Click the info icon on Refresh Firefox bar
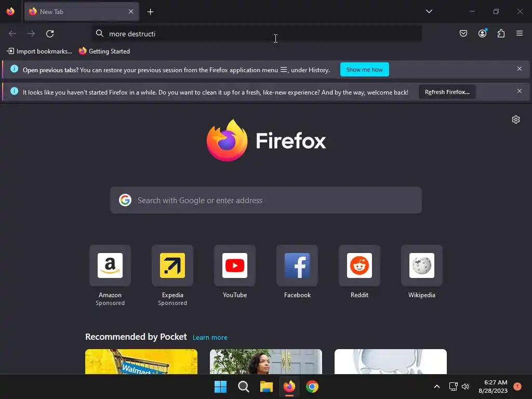This screenshot has height=399, width=532. click(x=14, y=91)
